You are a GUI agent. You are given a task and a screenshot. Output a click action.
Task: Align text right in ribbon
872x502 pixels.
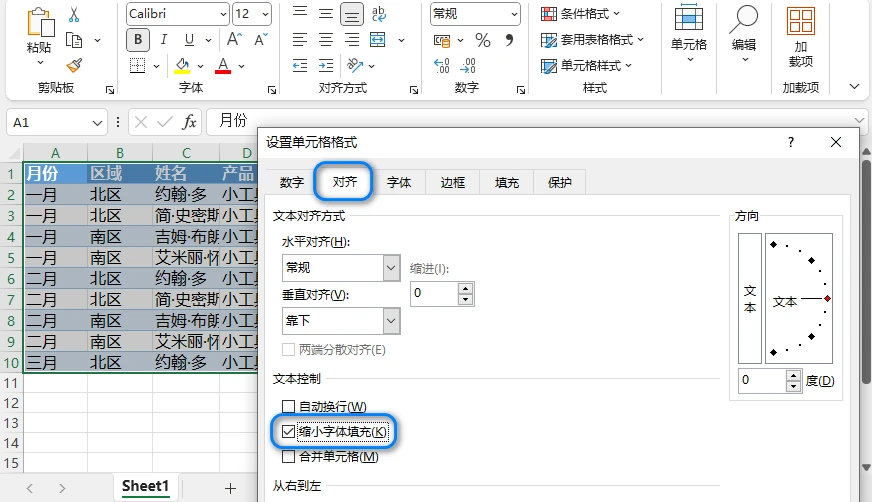coord(351,39)
